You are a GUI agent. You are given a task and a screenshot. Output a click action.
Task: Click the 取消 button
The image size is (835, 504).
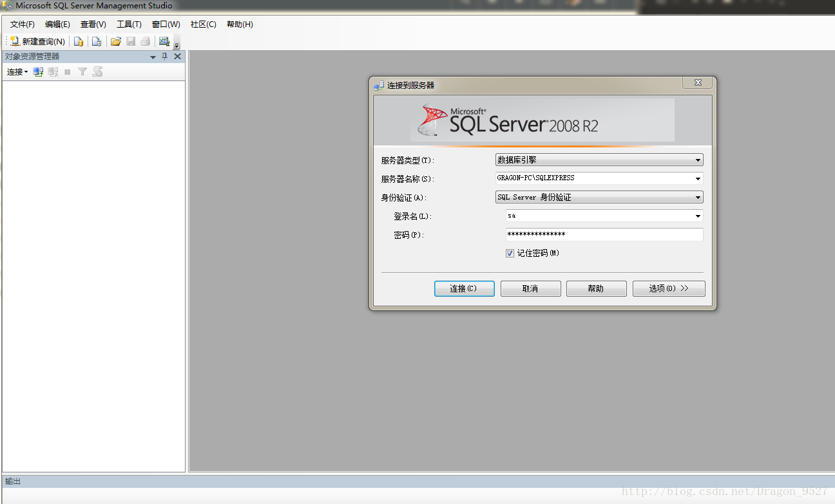530,288
